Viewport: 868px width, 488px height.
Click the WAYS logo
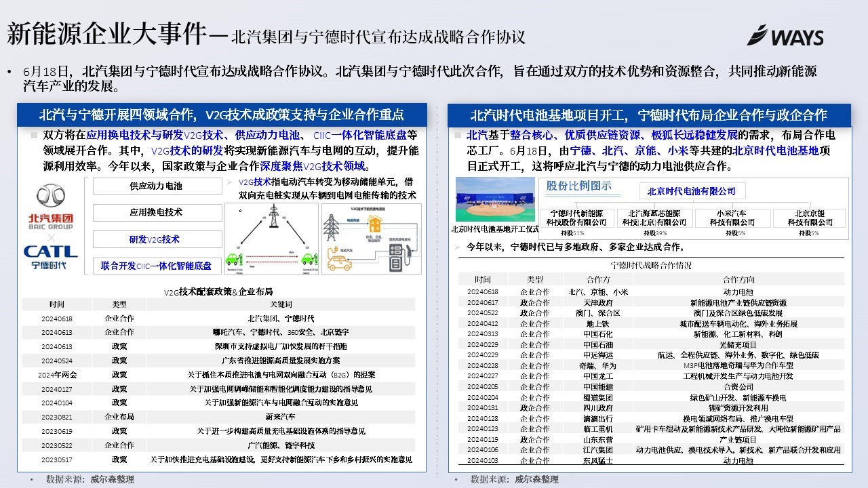tap(785, 35)
